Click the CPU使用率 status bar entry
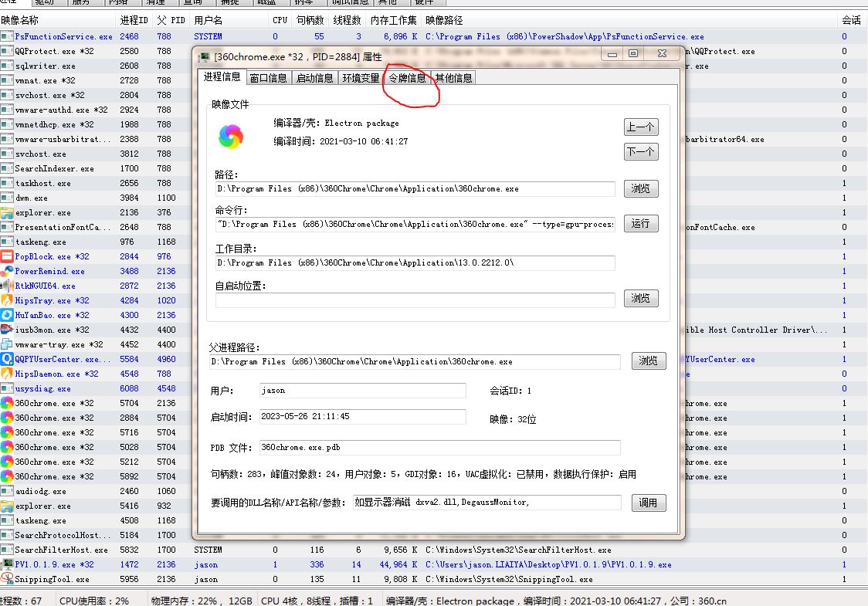 (94, 601)
